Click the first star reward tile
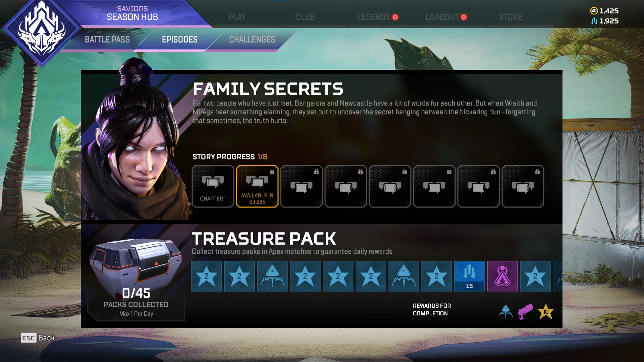644x362 pixels. coord(207,276)
